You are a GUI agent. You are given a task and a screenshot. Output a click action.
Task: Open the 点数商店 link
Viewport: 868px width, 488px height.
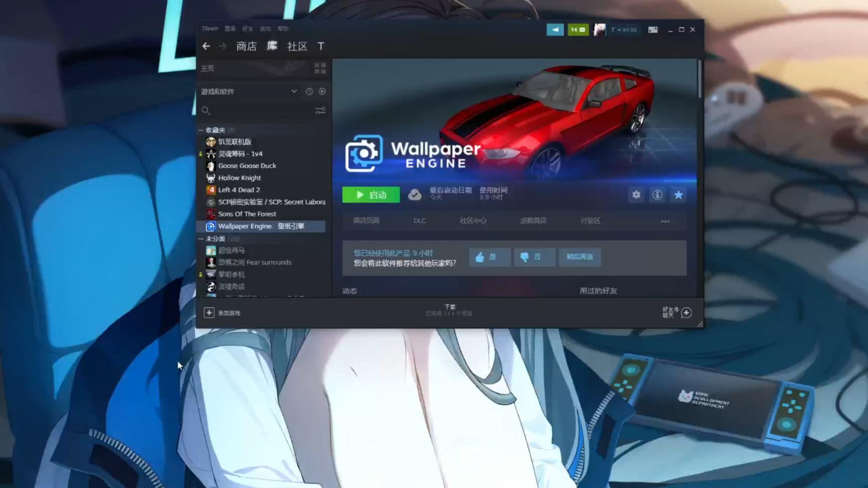pos(533,221)
